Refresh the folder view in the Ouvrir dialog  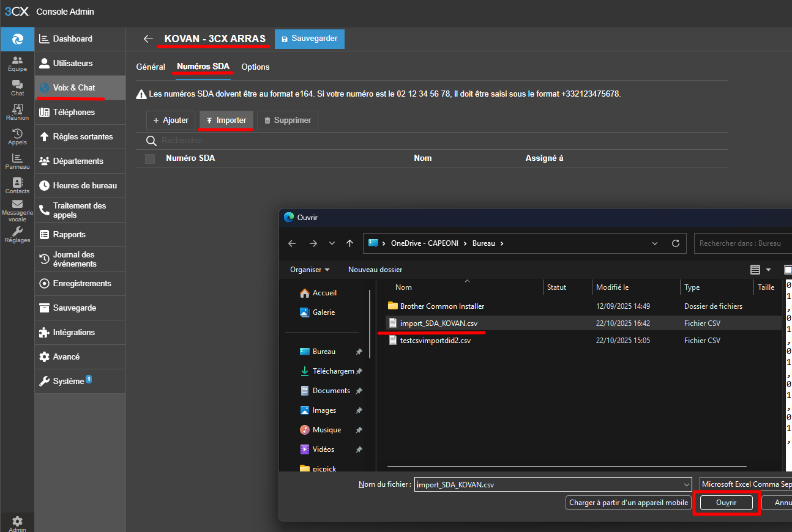tap(676, 243)
